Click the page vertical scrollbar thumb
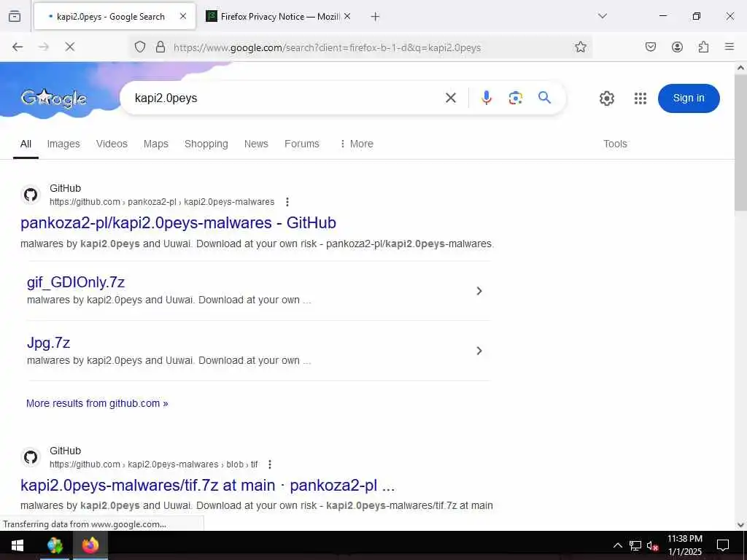The image size is (747, 560). [740, 143]
